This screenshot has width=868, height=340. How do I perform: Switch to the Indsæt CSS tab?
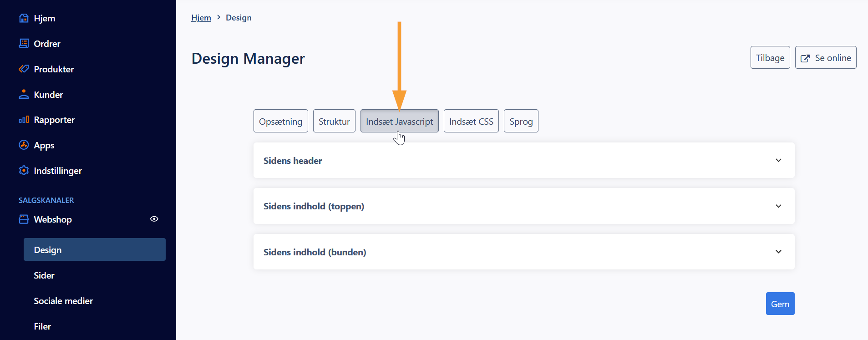pos(471,121)
